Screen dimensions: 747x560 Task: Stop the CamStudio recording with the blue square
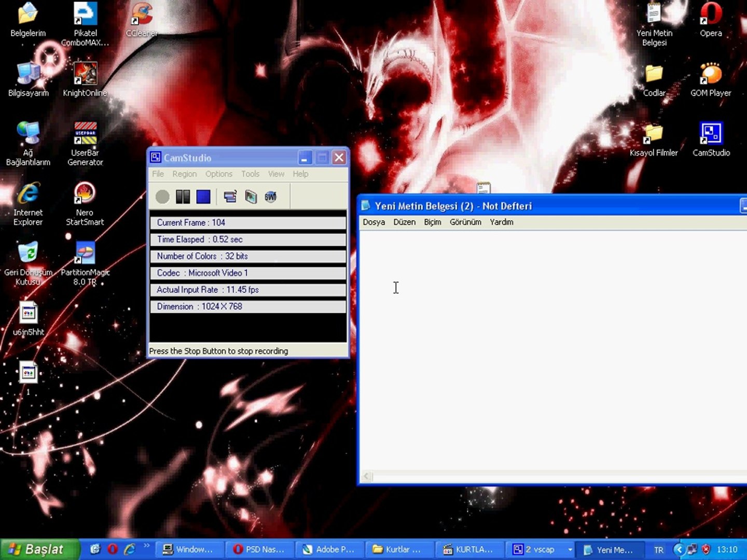coord(203,197)
